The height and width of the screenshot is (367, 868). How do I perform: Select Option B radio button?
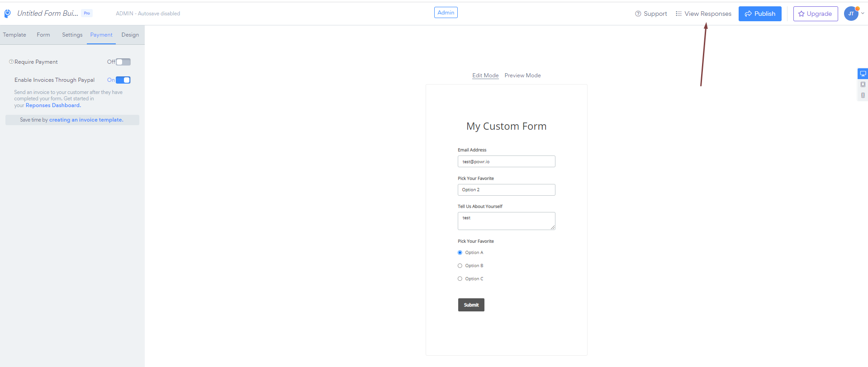[x=460, y=266]
